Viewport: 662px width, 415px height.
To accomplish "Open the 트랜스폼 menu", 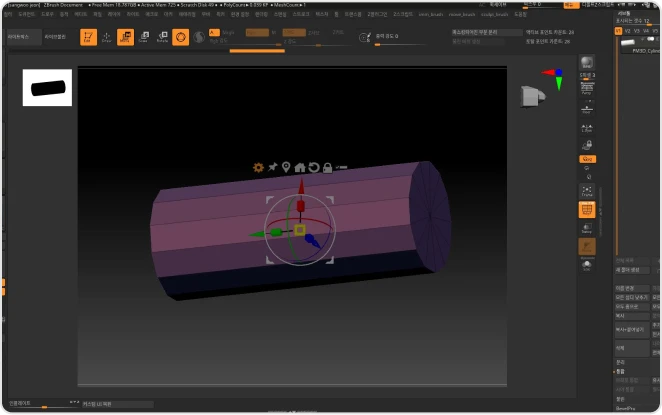I will [353, 14].
